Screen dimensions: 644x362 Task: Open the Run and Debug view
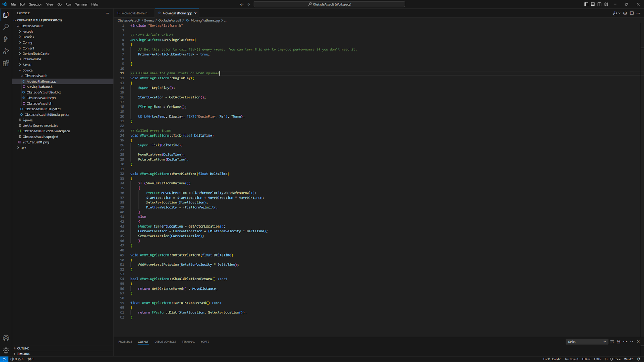point(6,51)
